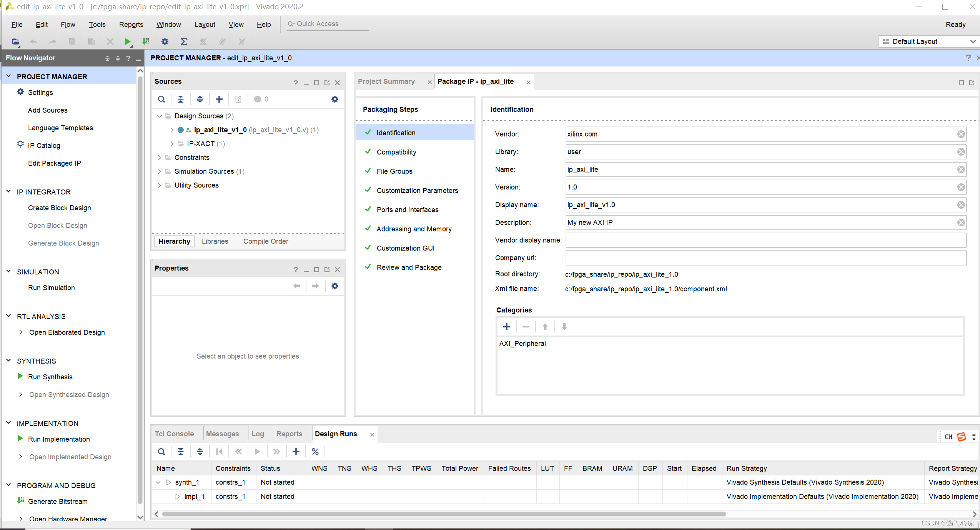
Task: Click the green Run toolbar icon
Action: 127,42
